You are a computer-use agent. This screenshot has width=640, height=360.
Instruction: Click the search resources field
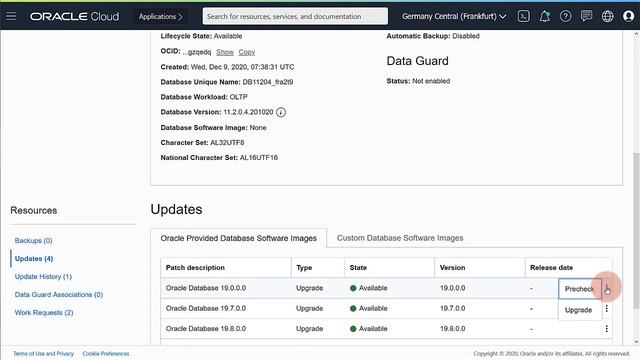pos(295,16)
